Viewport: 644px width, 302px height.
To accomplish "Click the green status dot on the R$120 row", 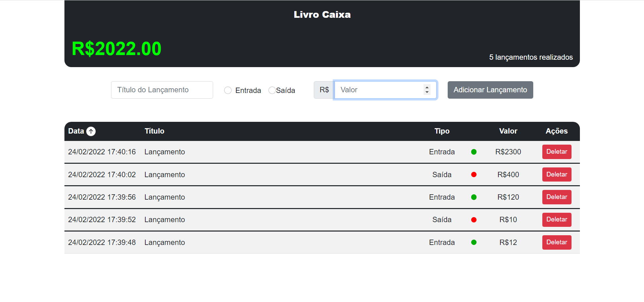I will click(474, 197).
